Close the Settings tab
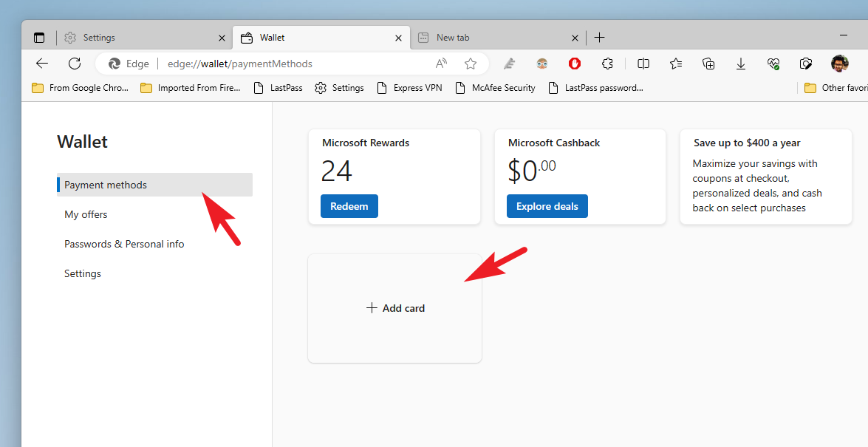Viewport: 868px width, 447px height. pyautogui.click(x=222, y=38)
